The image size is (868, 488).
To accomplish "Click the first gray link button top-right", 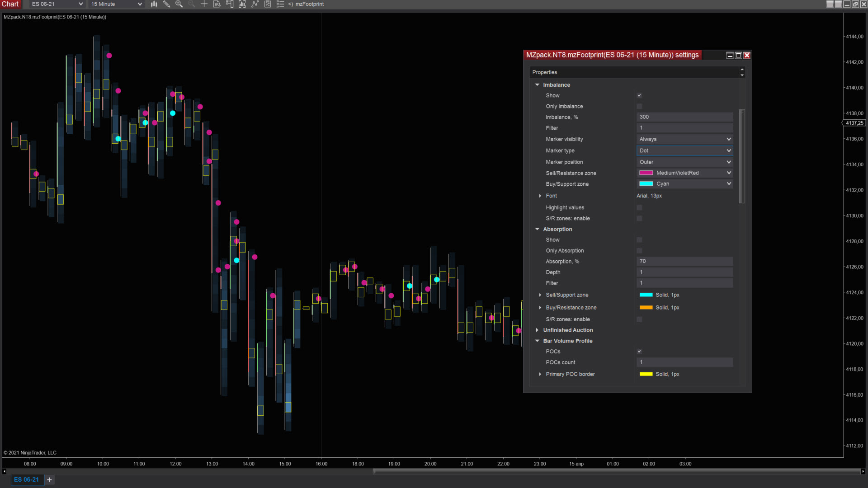I will tap(830, 4).
